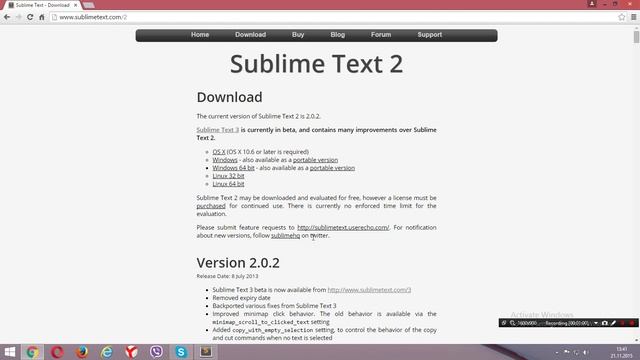Image resolution: width=640 pixels, height=360 pixels.
Task: Launch Yandex browser from the taskbar
Action: coord(131,352)
